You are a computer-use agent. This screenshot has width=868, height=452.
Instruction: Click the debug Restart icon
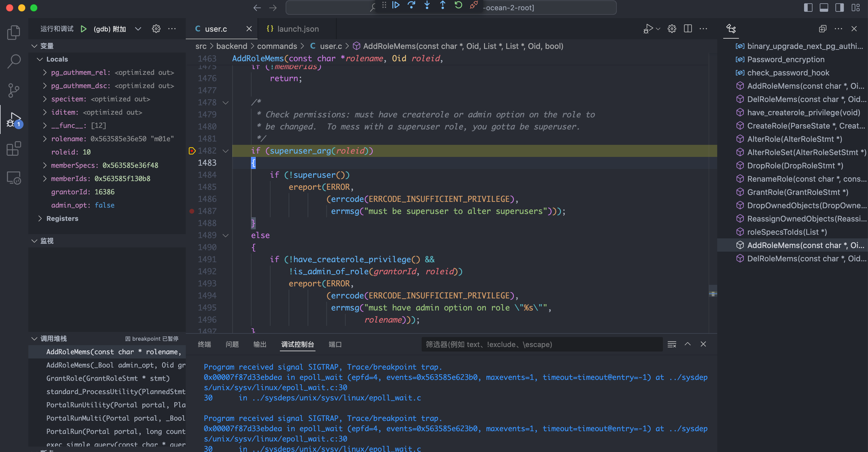(458, 5)
